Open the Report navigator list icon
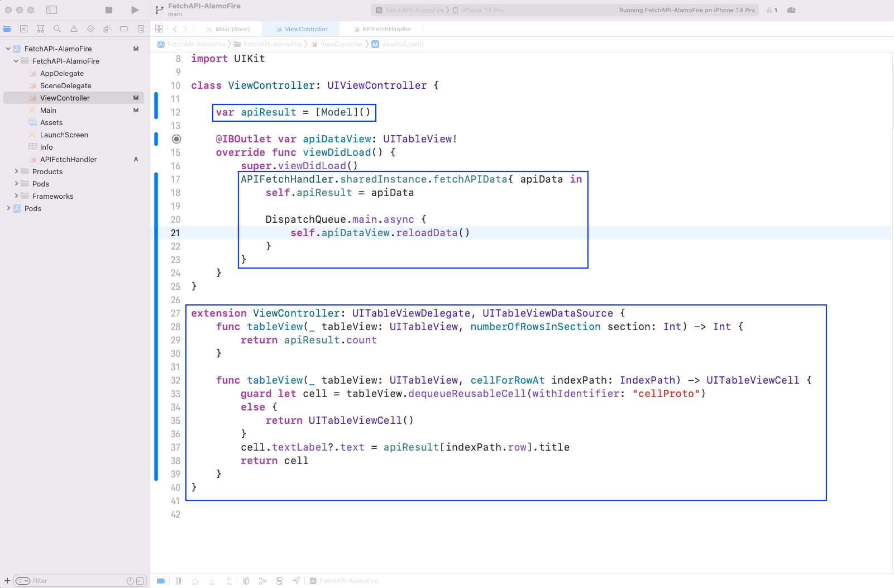This screenshot has width=894, height=588. click(140, 28)
